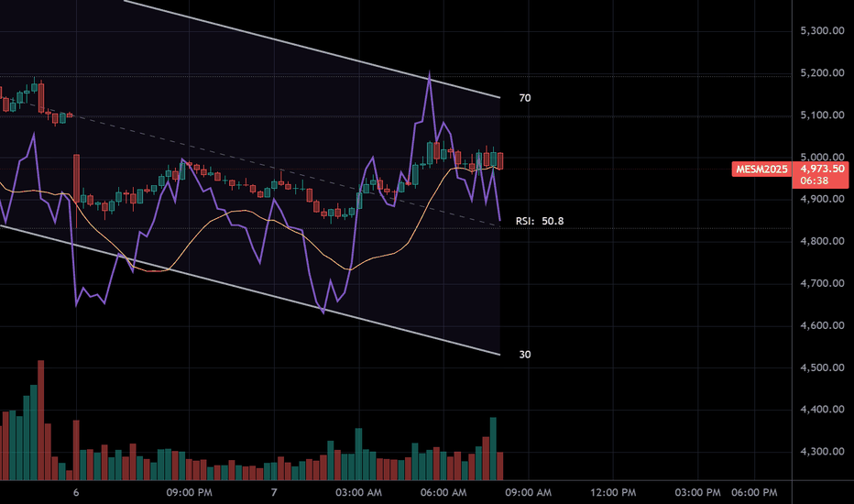Click the 03:00 PM time axis label

[697, 493]
